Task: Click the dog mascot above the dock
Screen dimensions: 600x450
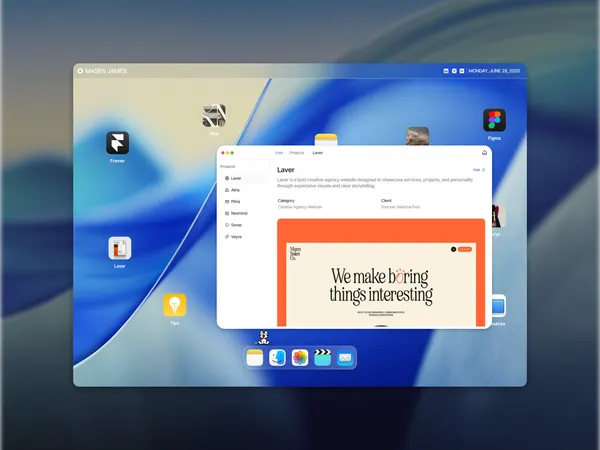Action: (263, 338)
